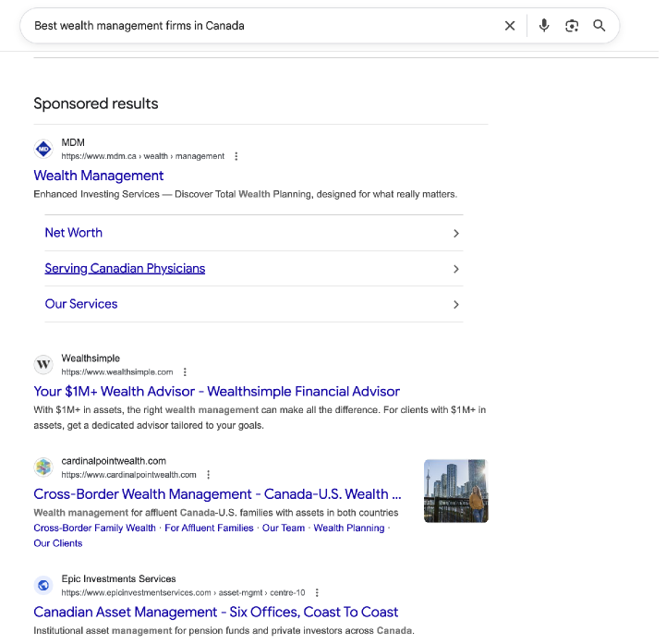Click the MDM diamond logo icon
Image resolution: width=666 pixels, height=644 pixels.
pos(43,149)
